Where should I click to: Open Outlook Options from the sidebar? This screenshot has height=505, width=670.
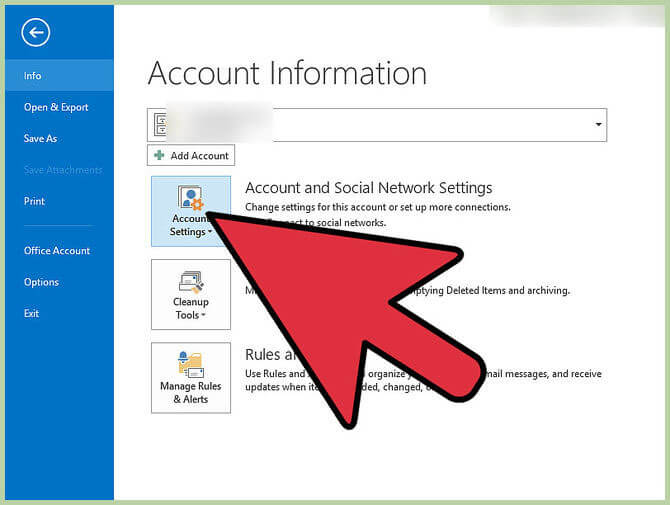point(41,282)
